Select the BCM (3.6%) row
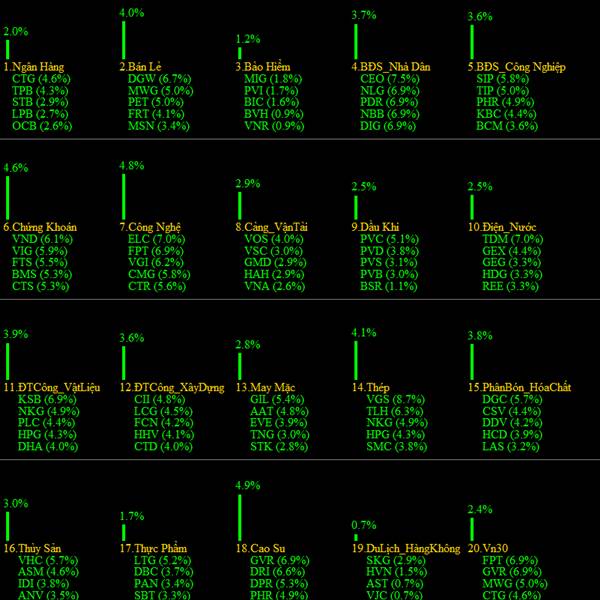 (507, 126)
